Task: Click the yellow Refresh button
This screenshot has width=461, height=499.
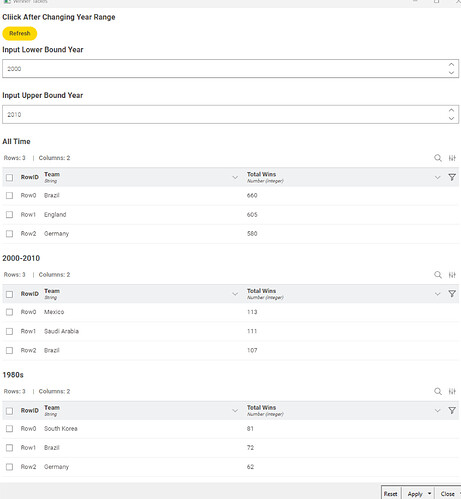Action: coord(20,33)
